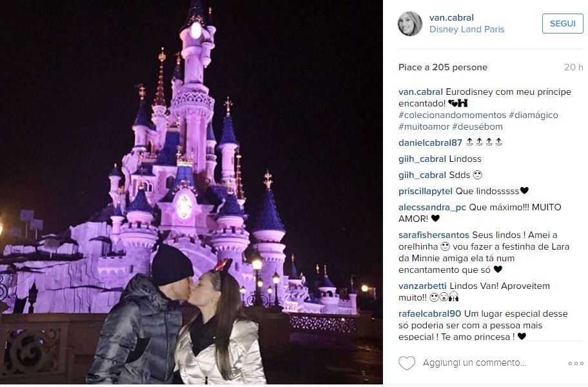
Task: Open the castle photo of the post
Action: [191, 192]
